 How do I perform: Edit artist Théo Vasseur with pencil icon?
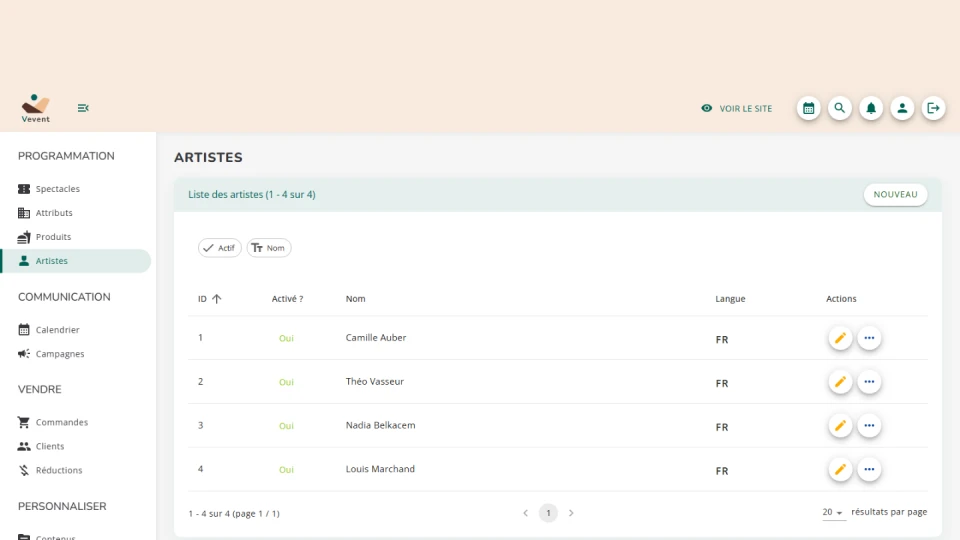(x=841, y=382)
